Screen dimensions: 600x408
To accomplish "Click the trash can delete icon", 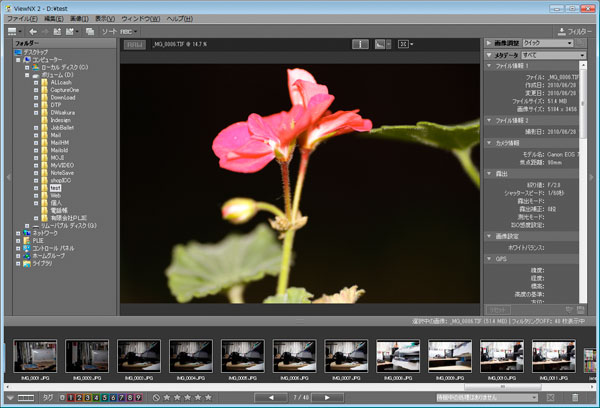I will (x=575, y=398).
